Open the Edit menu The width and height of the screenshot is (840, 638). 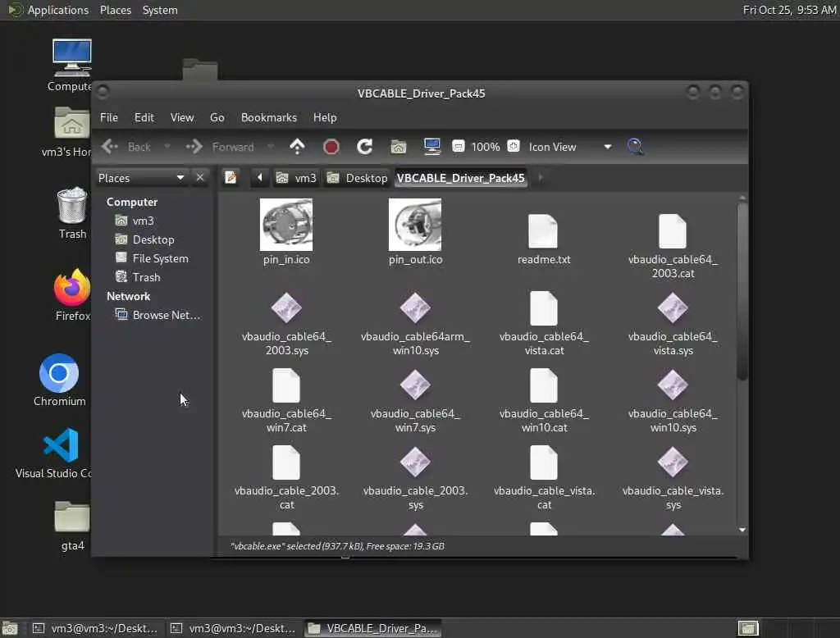pos(144,117)
